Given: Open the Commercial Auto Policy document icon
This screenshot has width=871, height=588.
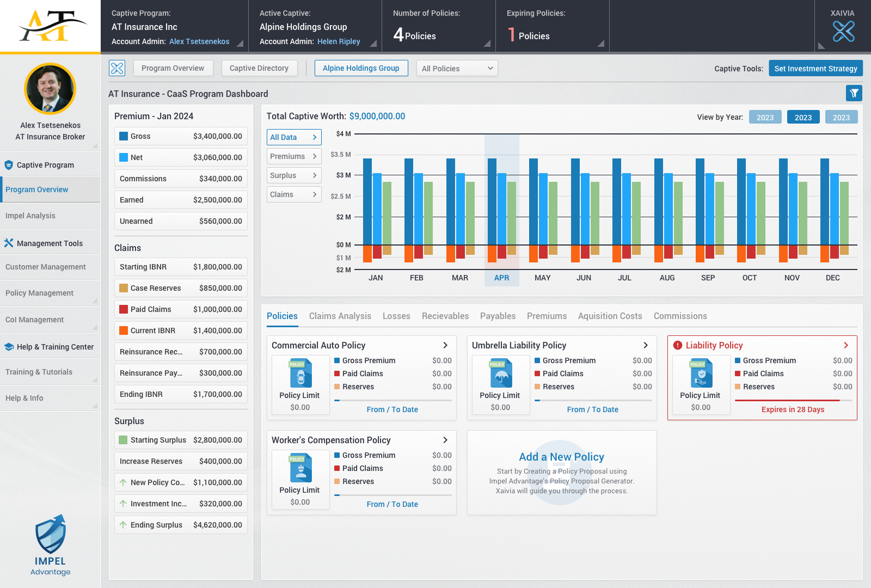Looking at the screenshot, I should [300, 373].
